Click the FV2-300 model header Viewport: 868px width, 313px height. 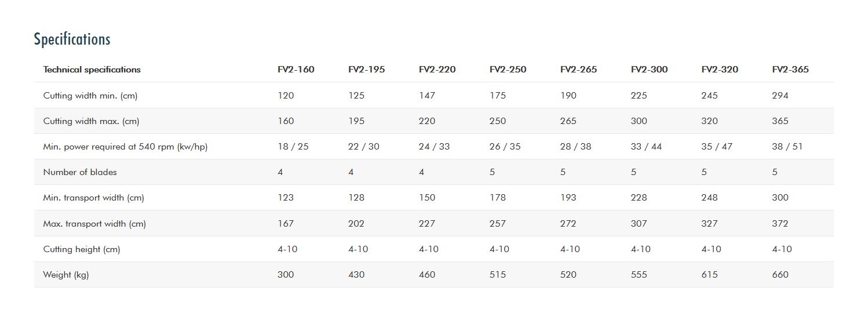point(649,70)
